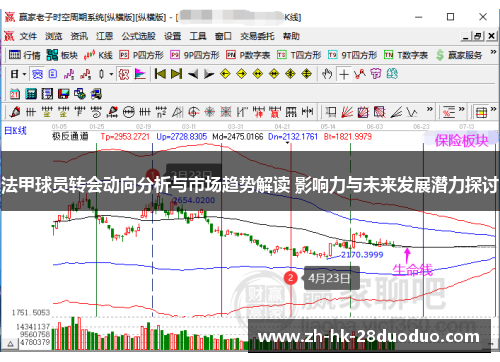Screen dimensions: 500x362
Task: Click the colored grid table icon
Action: coord(481,112)
